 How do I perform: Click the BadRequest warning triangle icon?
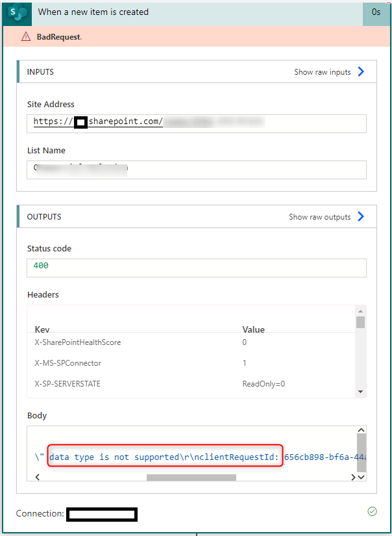26,36
